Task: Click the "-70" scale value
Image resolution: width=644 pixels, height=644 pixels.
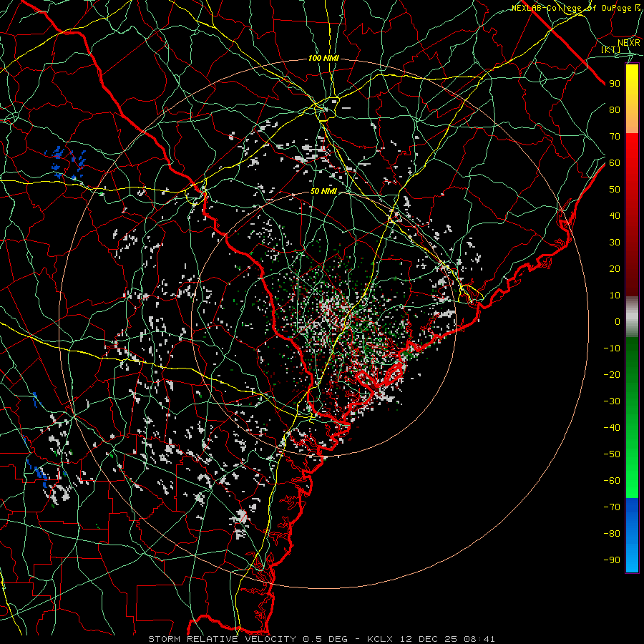Action: (612, 507)
